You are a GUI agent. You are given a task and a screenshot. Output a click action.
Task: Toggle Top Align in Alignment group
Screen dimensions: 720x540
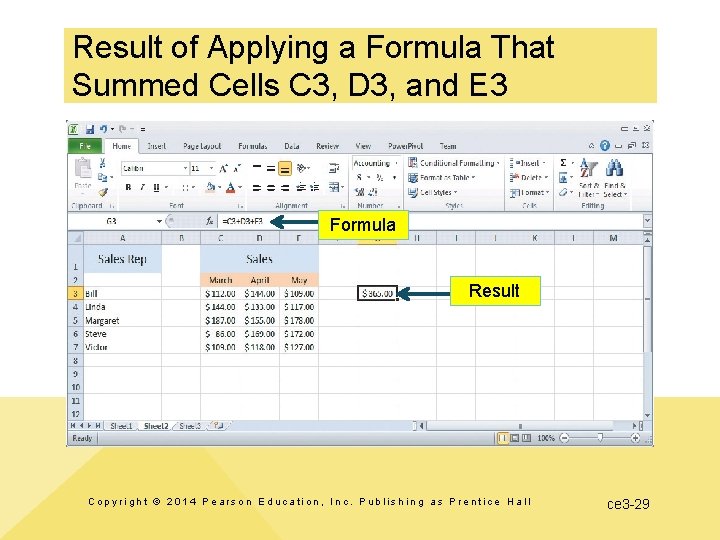(257, 168)
